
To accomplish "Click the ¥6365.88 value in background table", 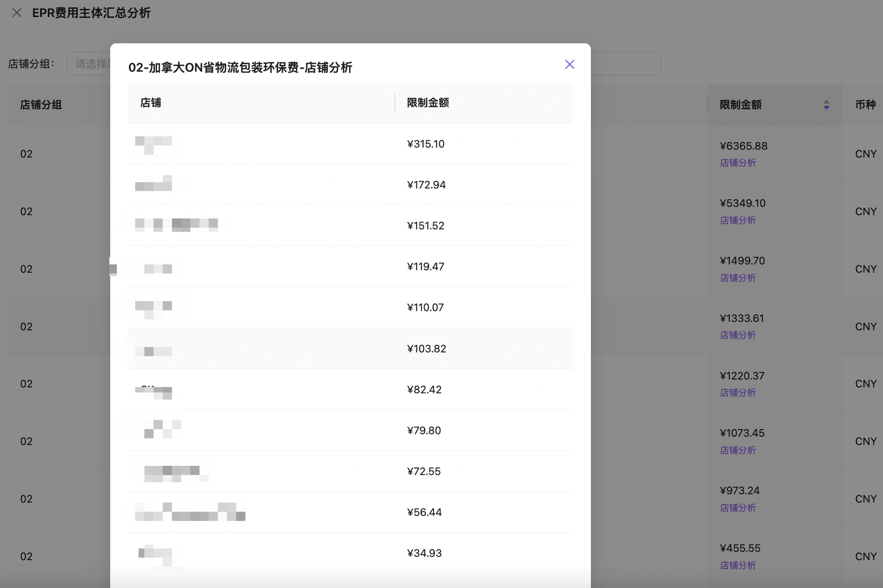I will (743, 146).
